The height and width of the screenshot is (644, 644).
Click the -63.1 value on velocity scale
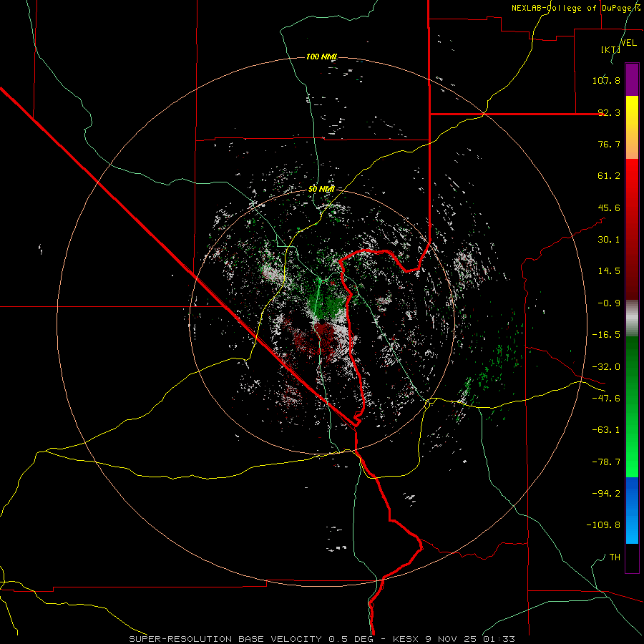[x=606, y=430]
